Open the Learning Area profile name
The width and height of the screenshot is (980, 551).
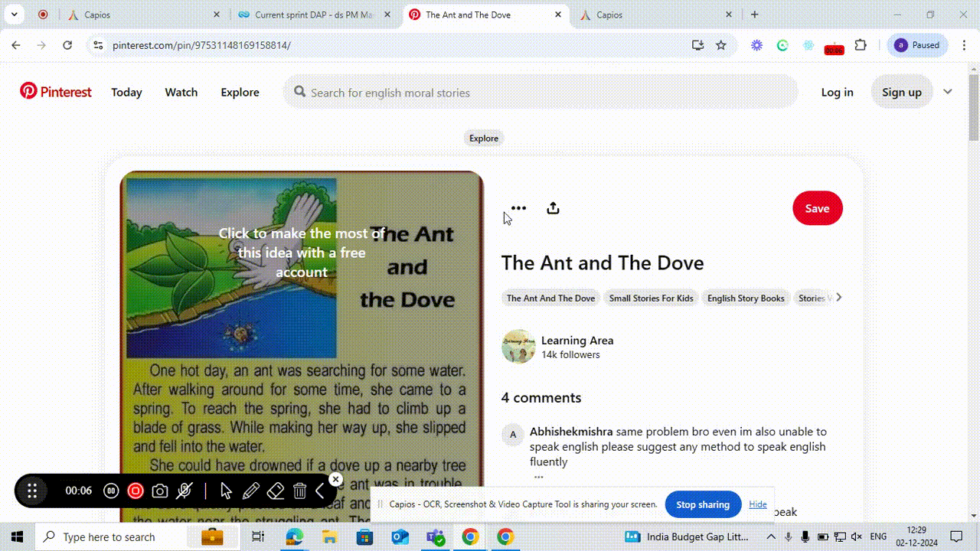tap(577, 341)
